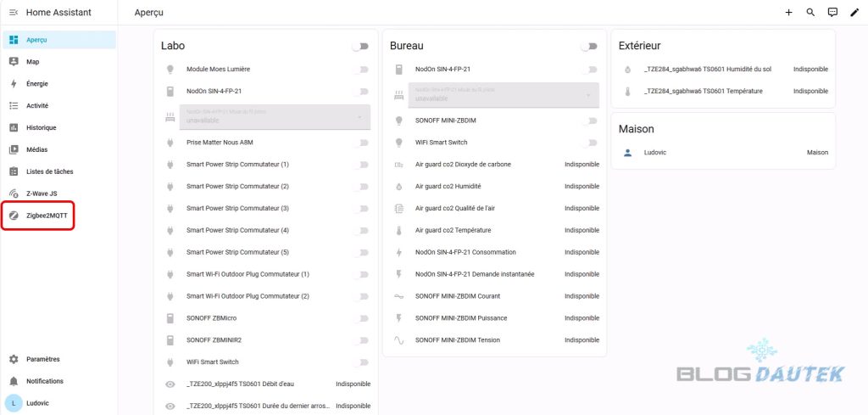Open Smart Power Strip Commutateur (4) entity

point(237,230)
